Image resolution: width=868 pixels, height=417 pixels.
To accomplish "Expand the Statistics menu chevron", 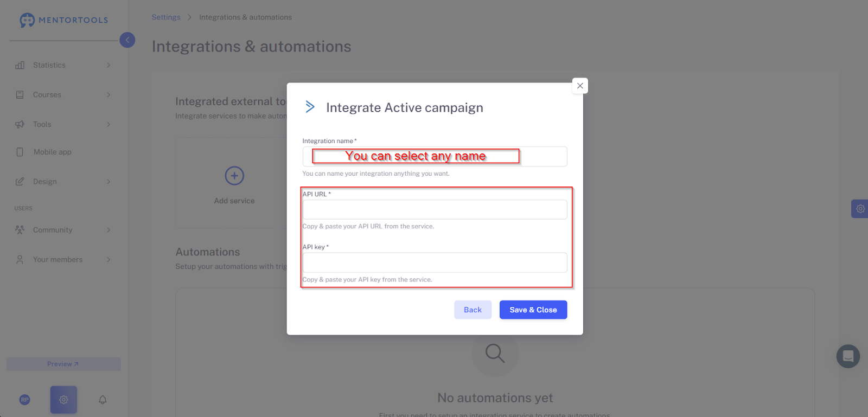I will 108,65.
